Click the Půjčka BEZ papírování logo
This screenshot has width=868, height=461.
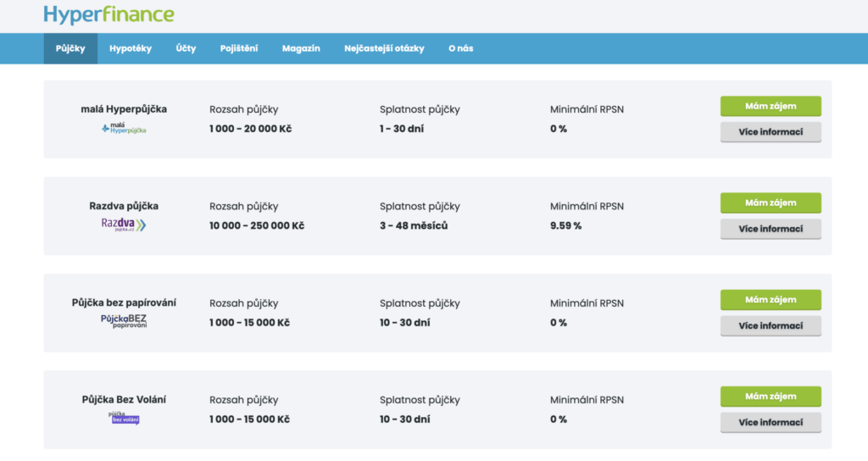pyautogui.click(x=124, y=321)
